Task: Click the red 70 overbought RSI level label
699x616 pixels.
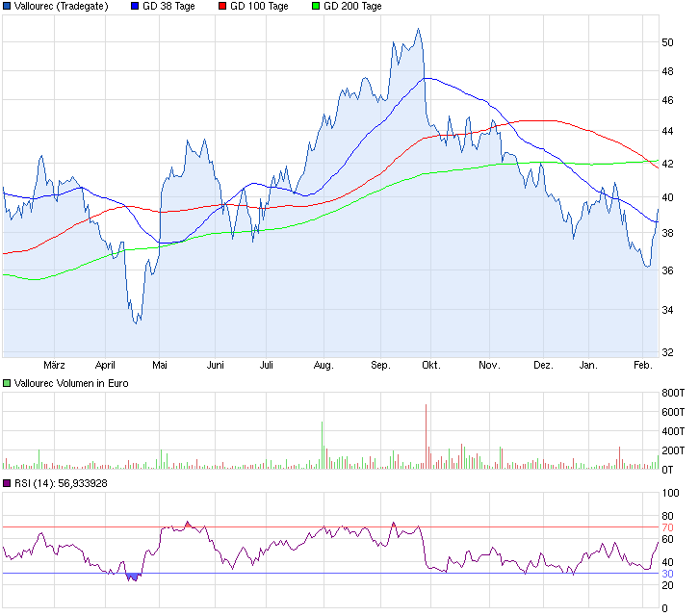Action: coord(666,527)
